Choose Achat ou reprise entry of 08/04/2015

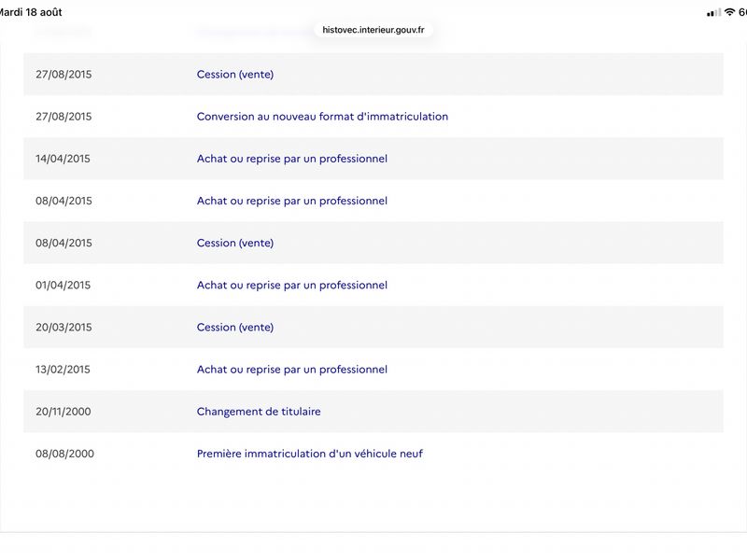point(291,201)
